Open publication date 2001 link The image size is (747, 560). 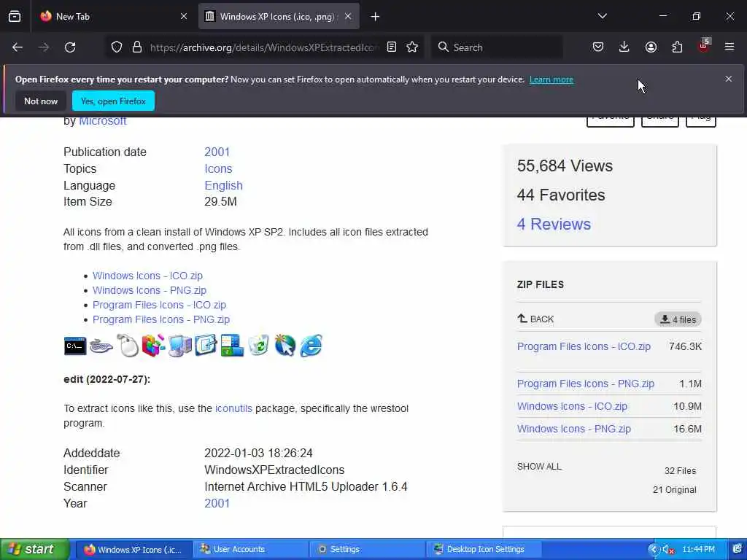[217, 152]
